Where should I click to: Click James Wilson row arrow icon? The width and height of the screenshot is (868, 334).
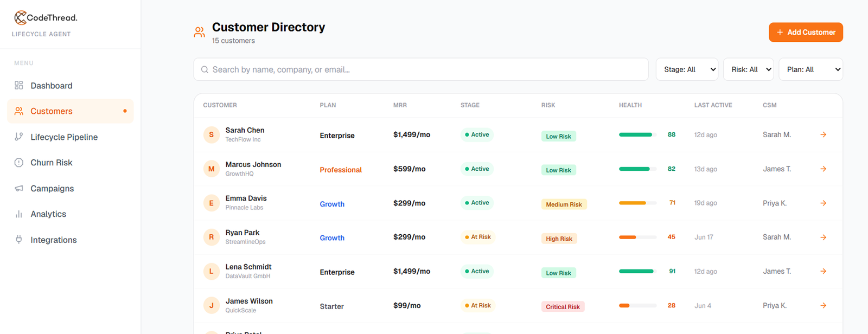(x=824, y=306)
